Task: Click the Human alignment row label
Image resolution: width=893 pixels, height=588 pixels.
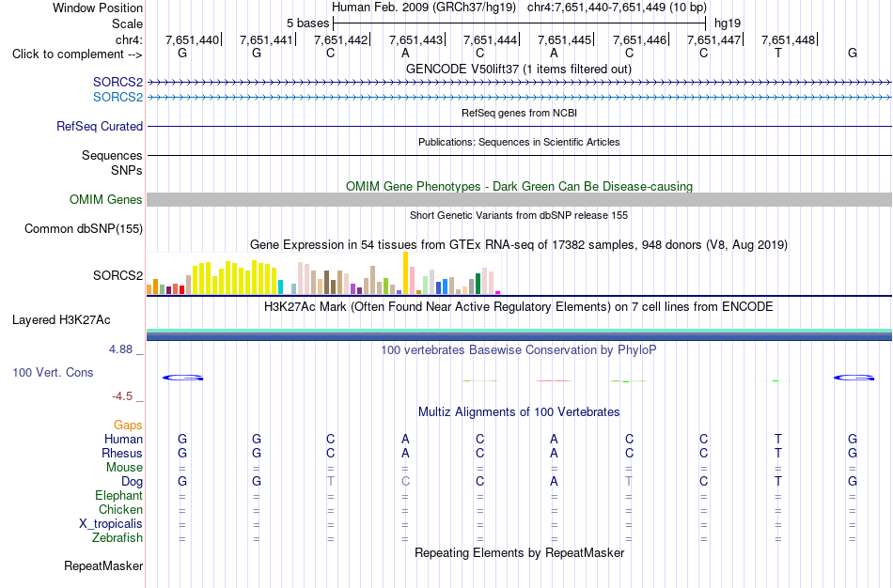Action: tap(123, 439)
